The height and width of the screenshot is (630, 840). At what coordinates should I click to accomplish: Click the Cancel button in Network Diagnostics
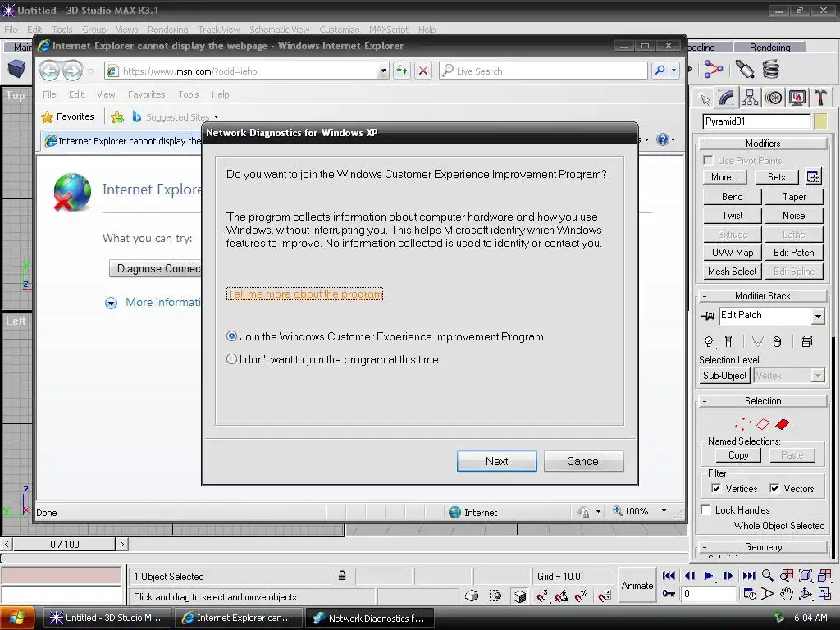point(583,461)
